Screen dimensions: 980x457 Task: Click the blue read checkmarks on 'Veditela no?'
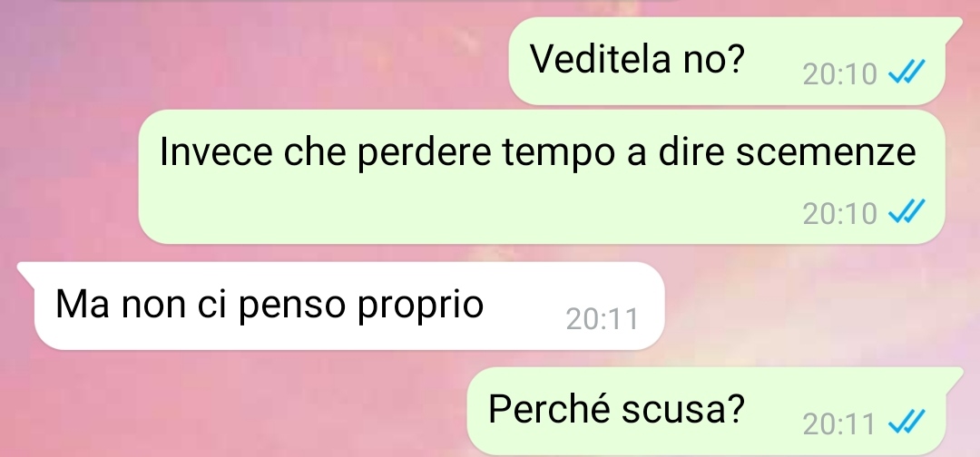tap(906, 73)
